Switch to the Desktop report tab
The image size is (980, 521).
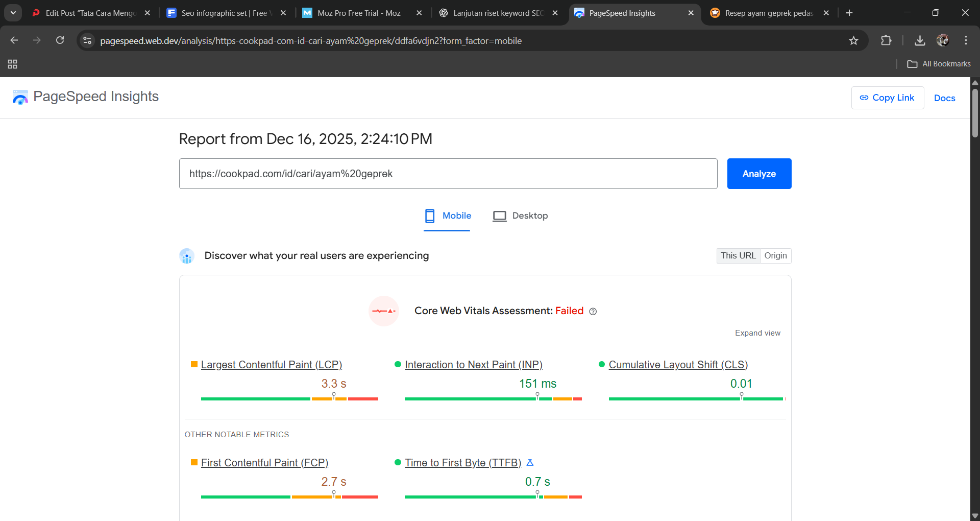pos(520,216)
